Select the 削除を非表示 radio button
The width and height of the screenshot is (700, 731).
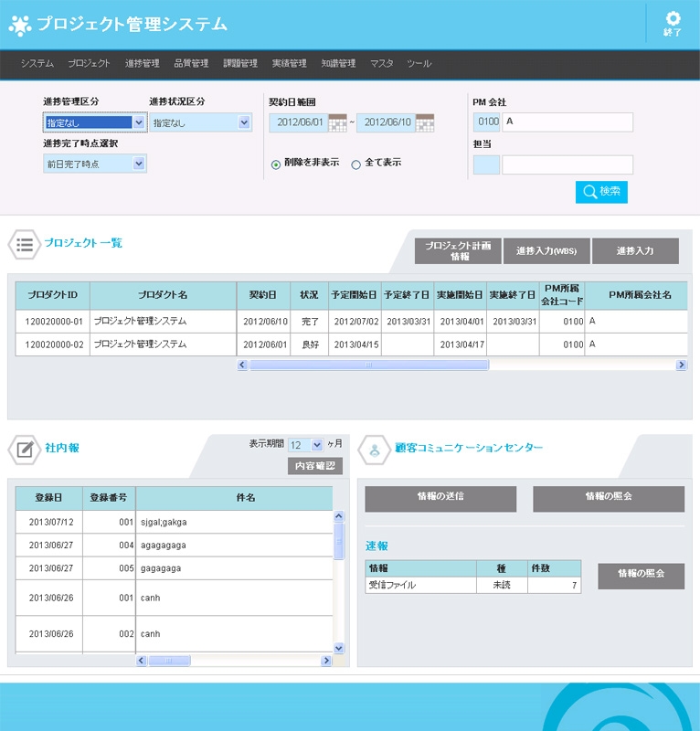pyautogui.click(x=276, y=164)
